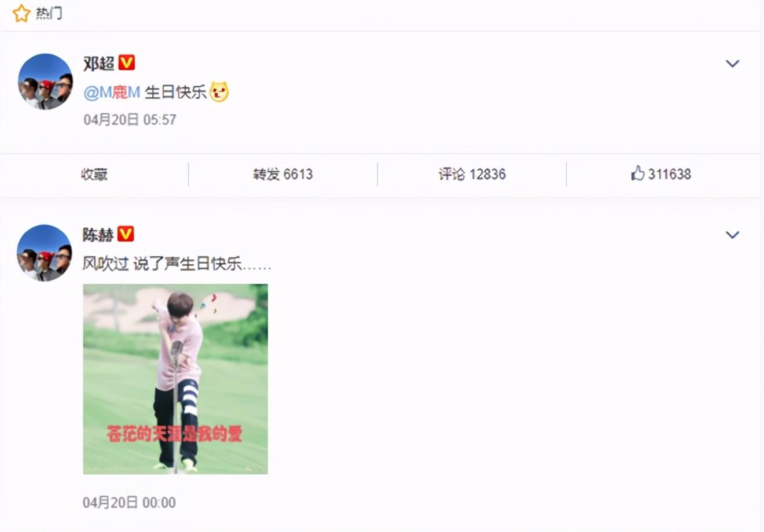Open 邓超's profile avatar

(45, 82)
